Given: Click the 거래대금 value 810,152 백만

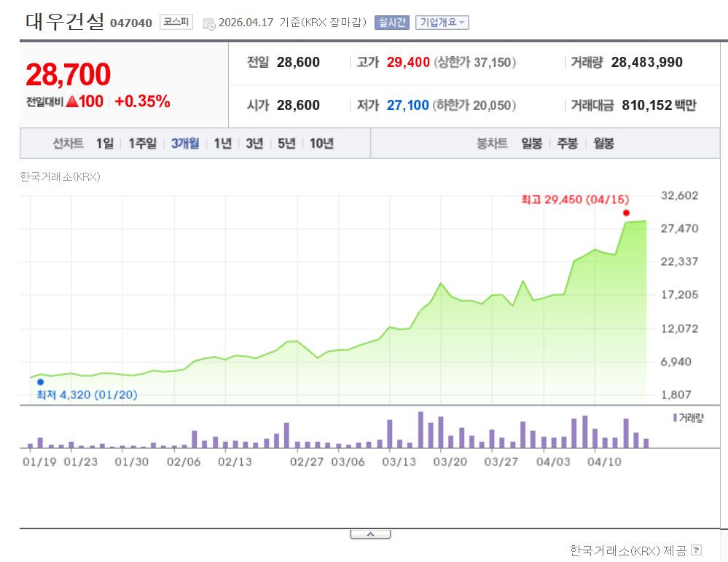Looking at the screenshot, I should tap(659, 106).
